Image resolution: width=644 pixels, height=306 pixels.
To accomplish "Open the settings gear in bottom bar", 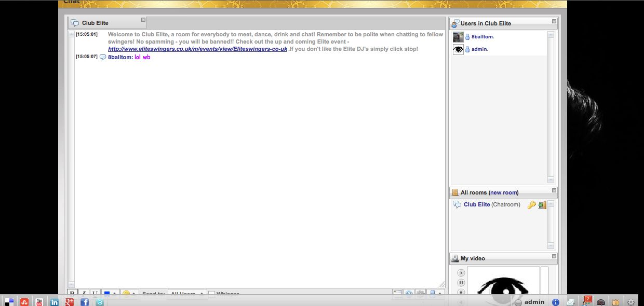I will pos(631,302).
